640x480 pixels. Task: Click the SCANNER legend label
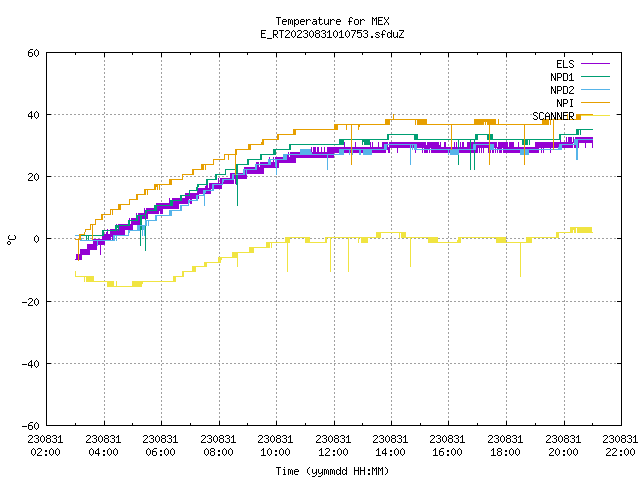(x=553, y=116)
